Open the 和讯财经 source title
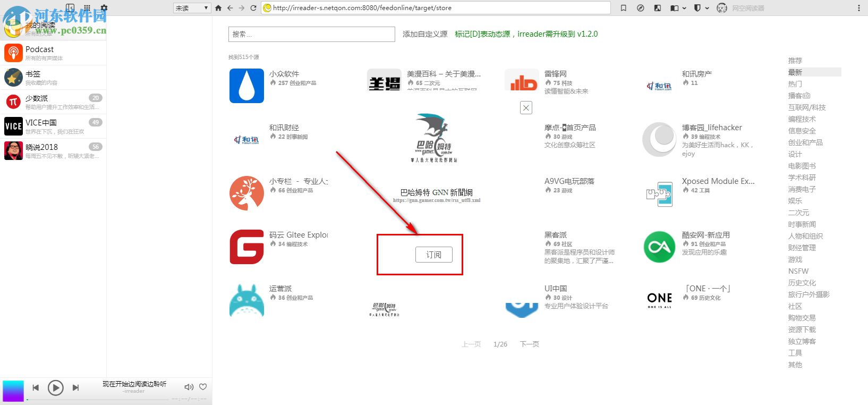This screenshot has width=868, height=405. click(x=284, y=128)
